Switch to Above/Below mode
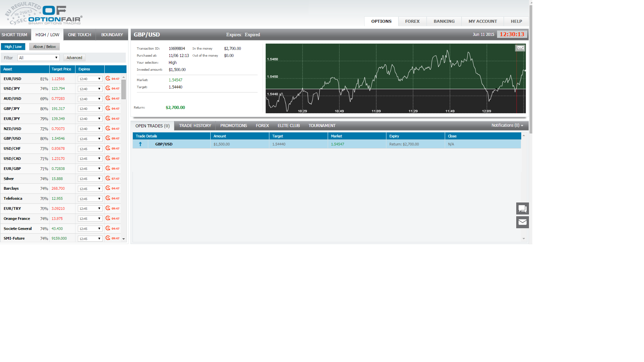 click(44, 46)
